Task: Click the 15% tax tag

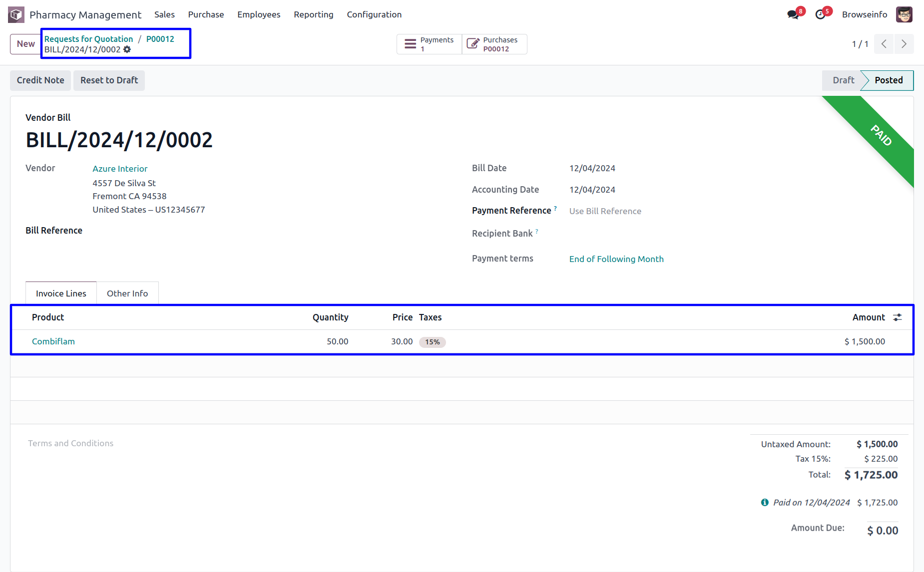Action: pos(433,342)
